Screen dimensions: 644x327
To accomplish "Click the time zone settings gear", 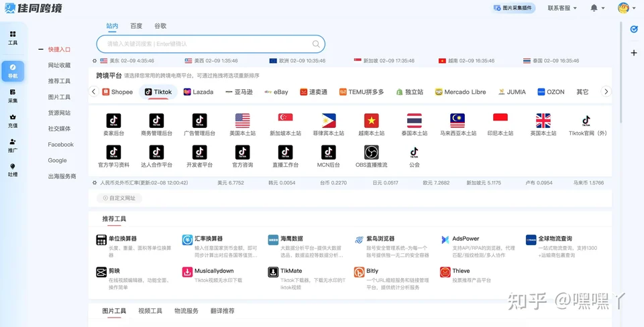I will pyautogui.click(x=95, y=61).
